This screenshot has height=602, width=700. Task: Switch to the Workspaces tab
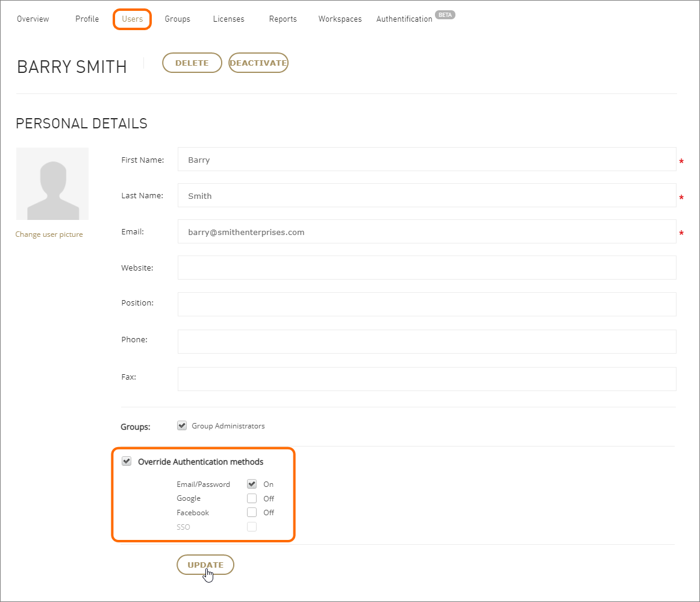coord(340,19)
